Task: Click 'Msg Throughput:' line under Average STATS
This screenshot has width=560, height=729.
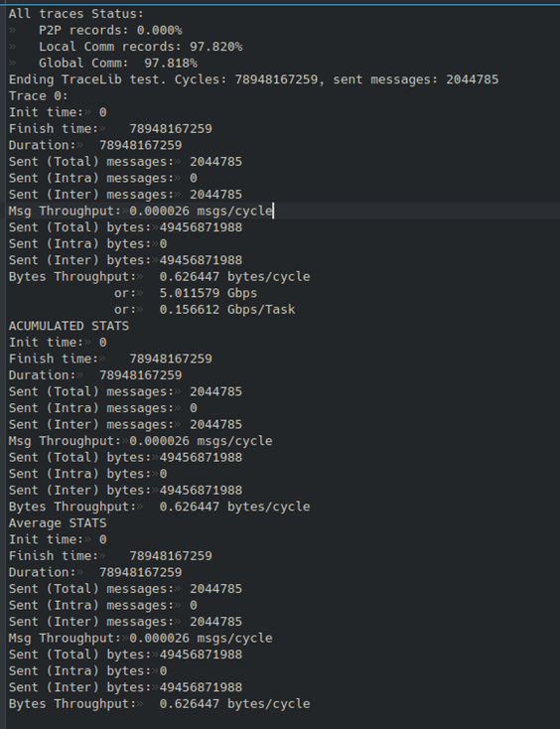Action: [x=140, y=639]
